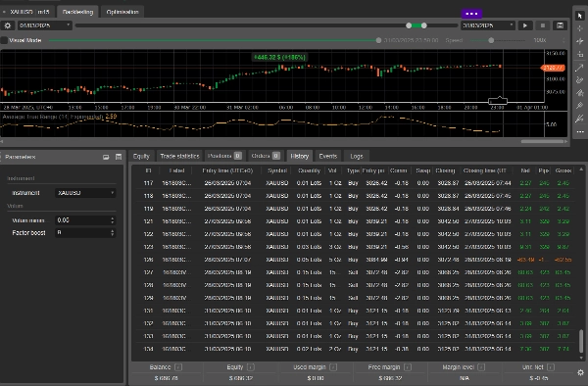Switch to the Optimization tab

click(x=122, y=12)
